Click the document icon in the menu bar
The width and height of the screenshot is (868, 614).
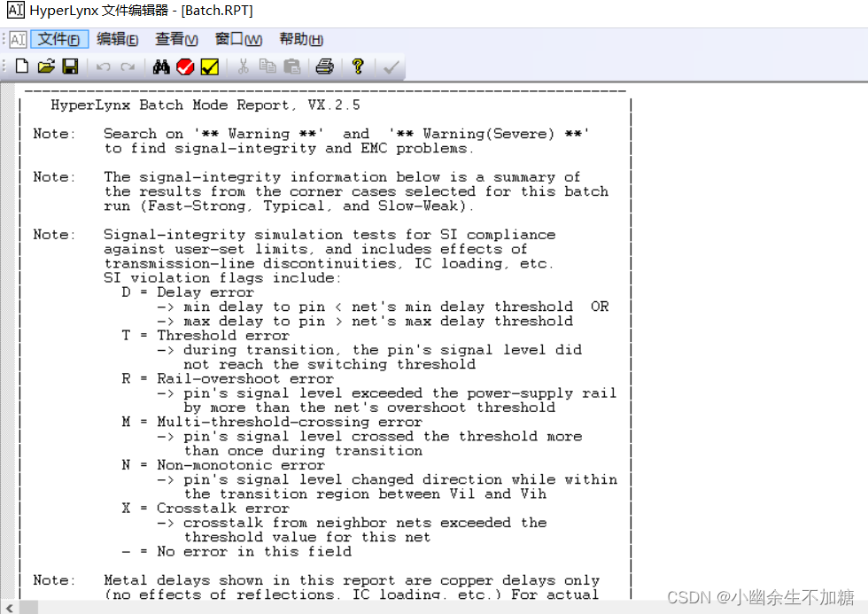(19, 40)
